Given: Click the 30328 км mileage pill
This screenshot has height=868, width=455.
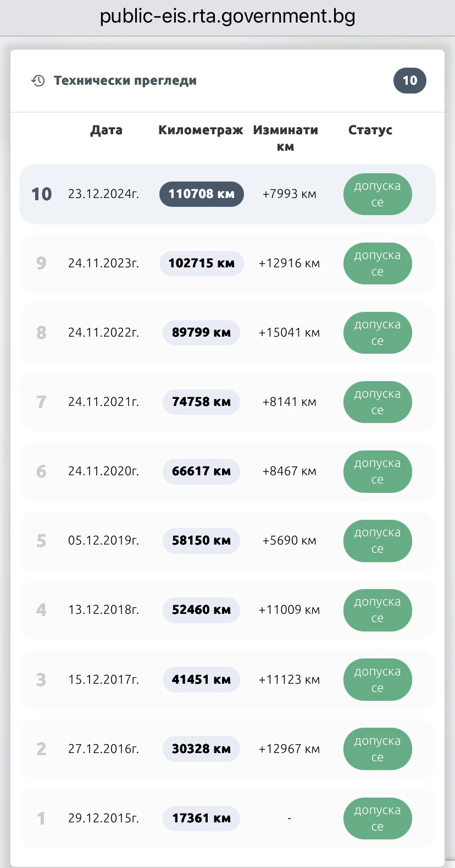Looking at the screenshot, I should (202, 749).
